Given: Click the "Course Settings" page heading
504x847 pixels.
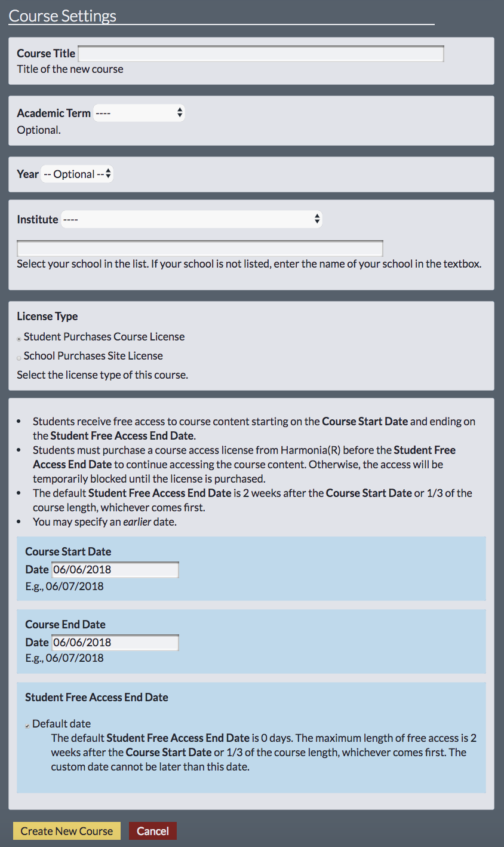Looking at the screenshot, I should coord(63,16).
